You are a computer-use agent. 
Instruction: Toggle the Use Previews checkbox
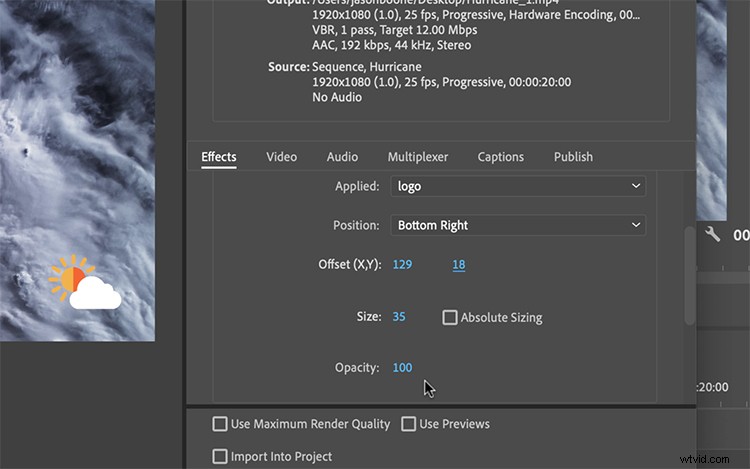tap(408, 424)
